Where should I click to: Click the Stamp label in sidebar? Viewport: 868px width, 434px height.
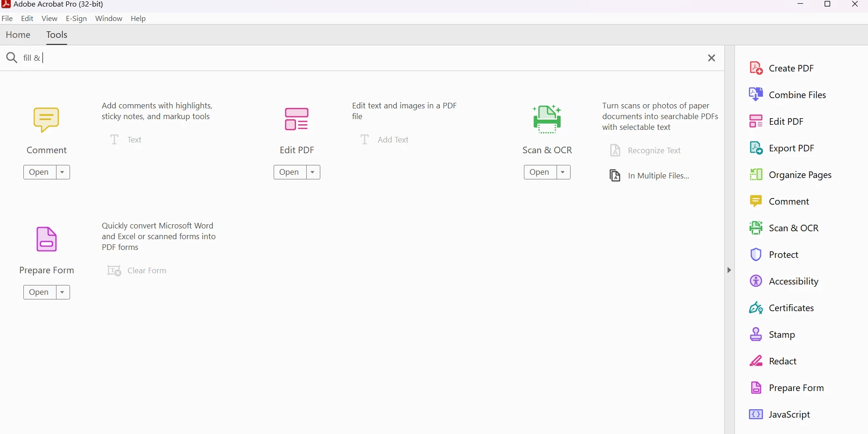point(782,334)
